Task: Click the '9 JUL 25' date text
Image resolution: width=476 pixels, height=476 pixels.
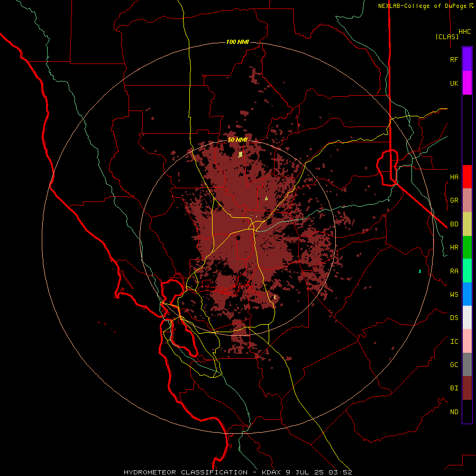Action: tap(305, 472)
